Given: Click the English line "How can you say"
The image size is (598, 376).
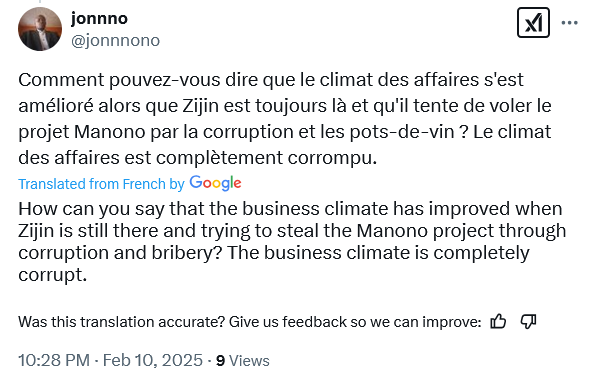Looking at the screenshot, I should 290,209.
